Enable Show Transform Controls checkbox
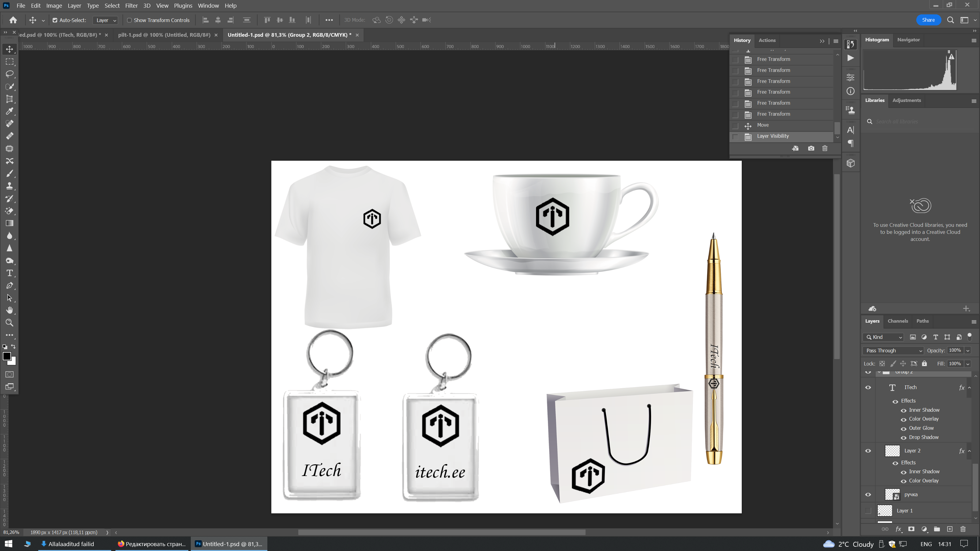 [129, 20]
